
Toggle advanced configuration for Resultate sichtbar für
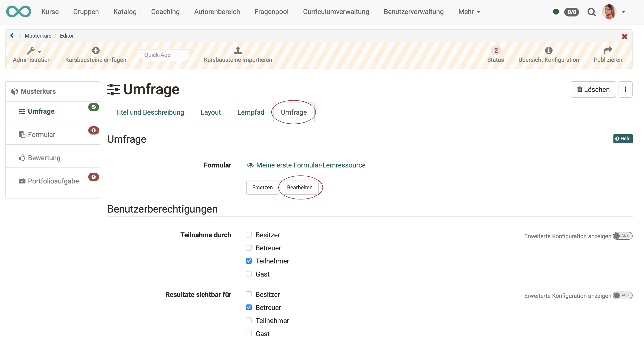(622, 295)
